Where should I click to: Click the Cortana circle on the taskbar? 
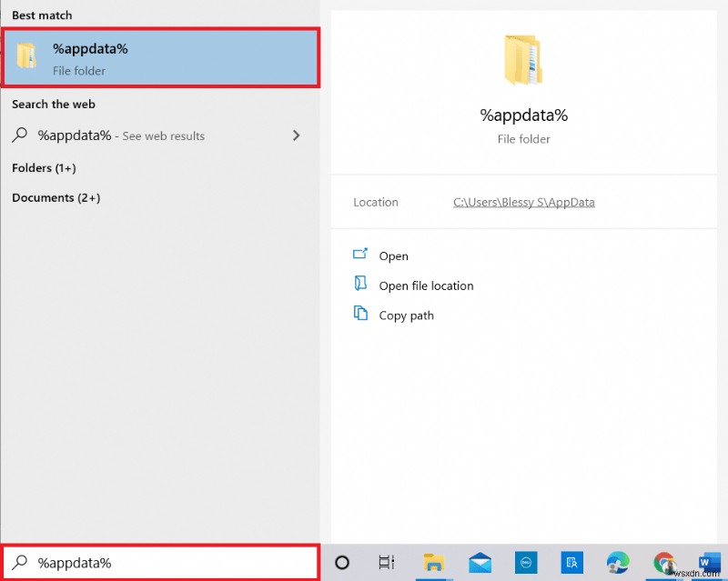click(342, 564)
